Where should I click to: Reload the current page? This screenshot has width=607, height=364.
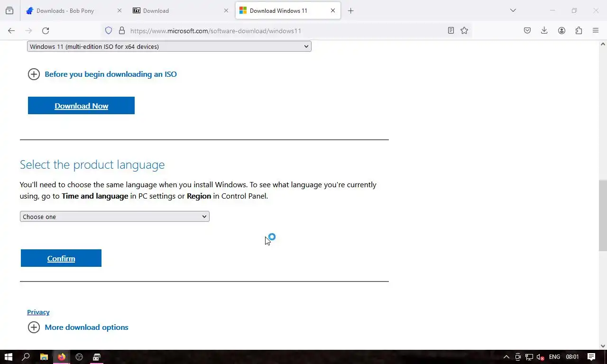pos(46,30)
